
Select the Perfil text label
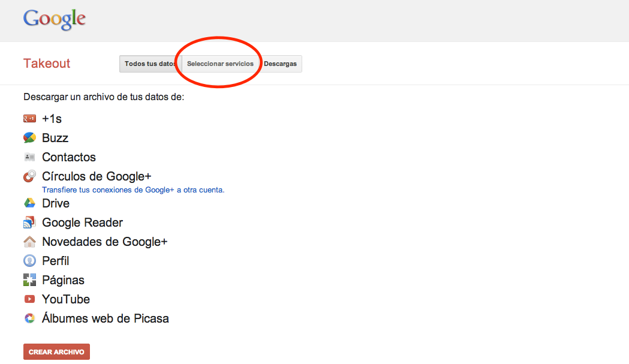coord(55,261)
